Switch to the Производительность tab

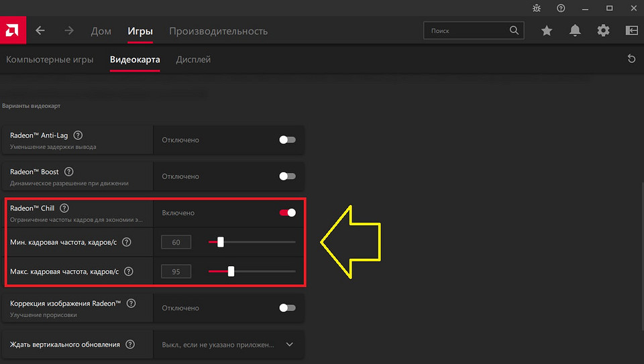point(218,31)
